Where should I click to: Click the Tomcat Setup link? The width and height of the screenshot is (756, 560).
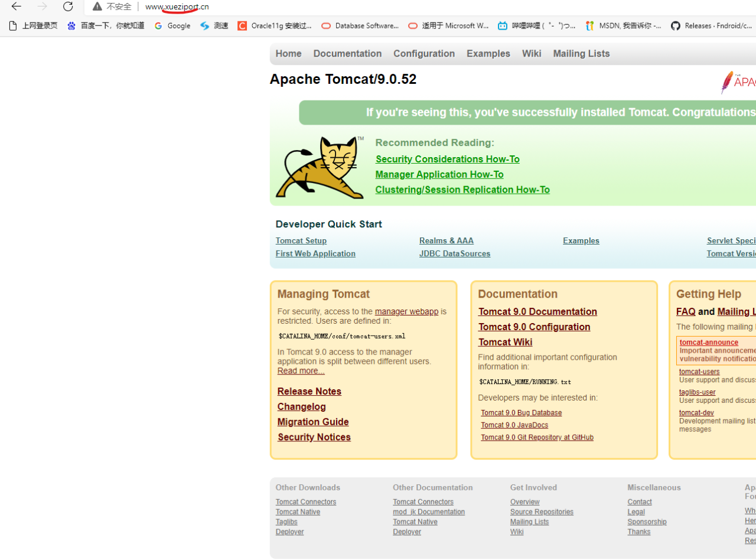coord(301,240)
